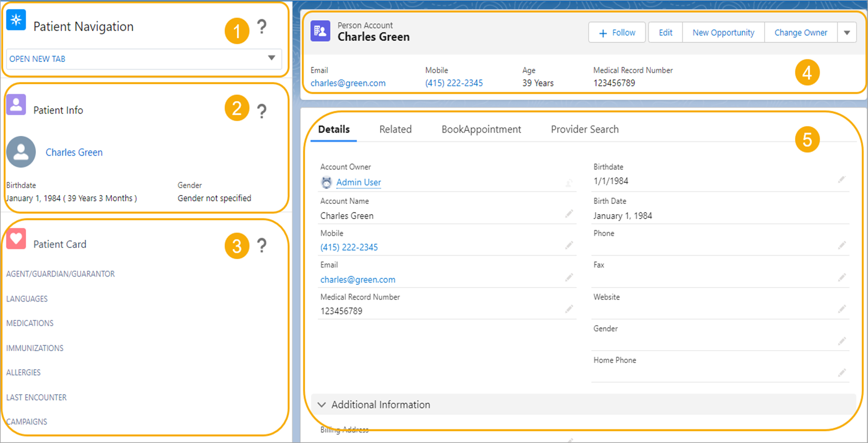The width and height of the screenshot is (868, 443).
Task: Edit the Medical Record Number pencil
Action: pyautogui.click(x=569, y=309)
